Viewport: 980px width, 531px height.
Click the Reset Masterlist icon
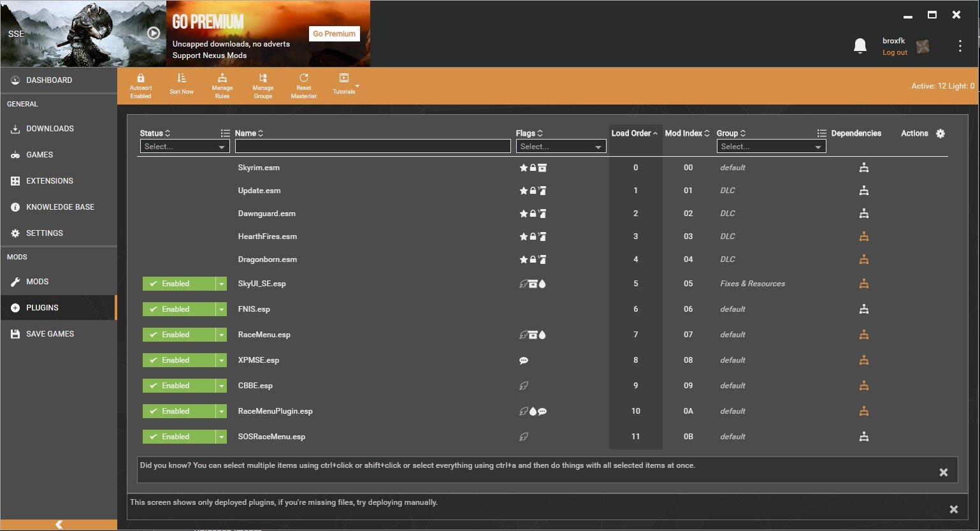pyautogui.click(x=304, y=78)
